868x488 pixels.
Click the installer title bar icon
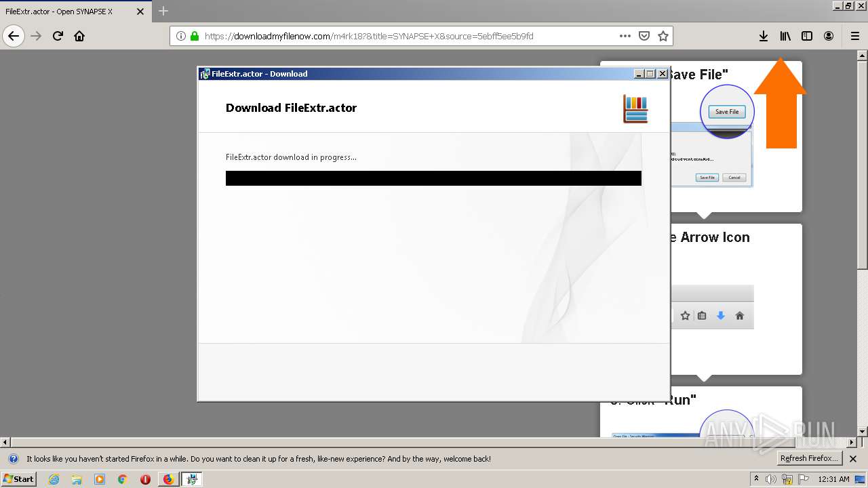coord(205,74)
